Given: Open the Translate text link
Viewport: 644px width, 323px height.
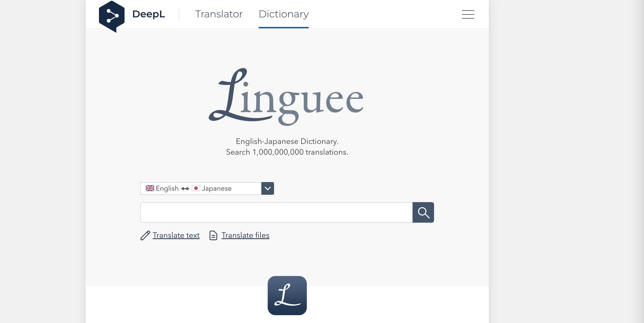Looking at the screenshot, I should [176, 235].
